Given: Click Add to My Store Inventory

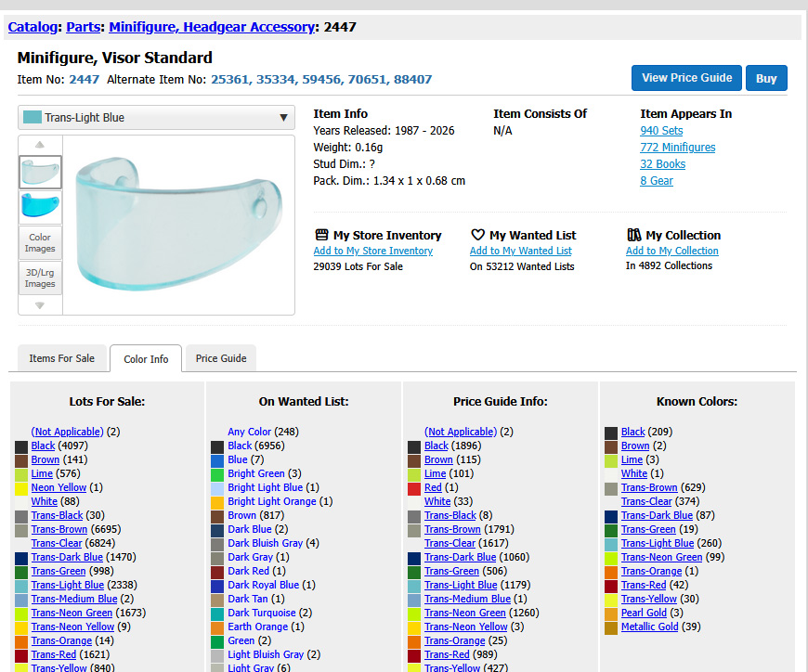Looking at the screenshot, I should tap(373, 251).
